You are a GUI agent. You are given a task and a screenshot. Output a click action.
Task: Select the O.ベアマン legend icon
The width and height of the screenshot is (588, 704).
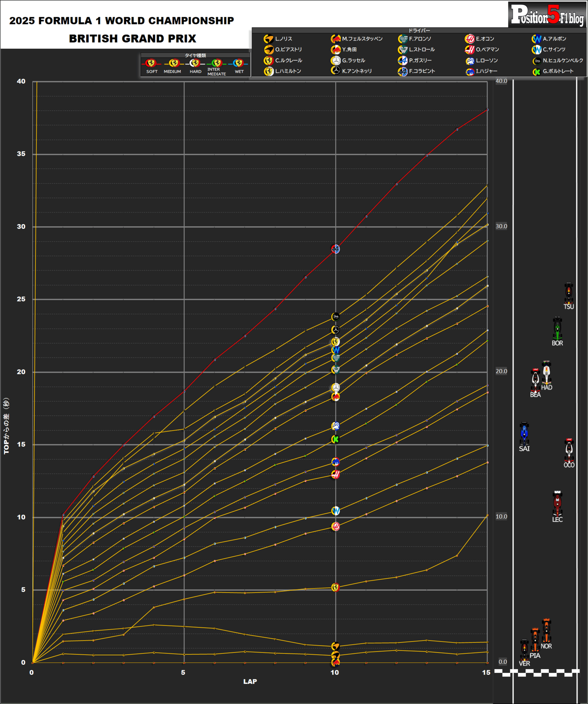(469, 50)
